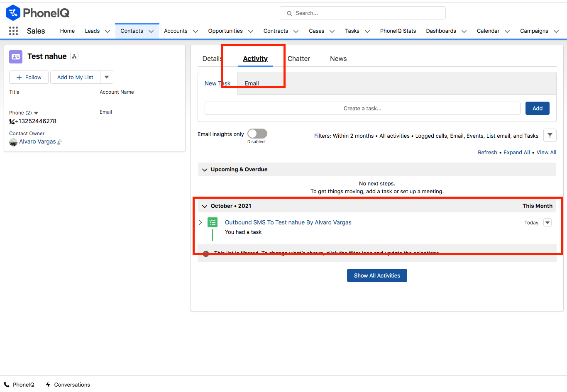Focus the Create a task input

coord(362,108)
